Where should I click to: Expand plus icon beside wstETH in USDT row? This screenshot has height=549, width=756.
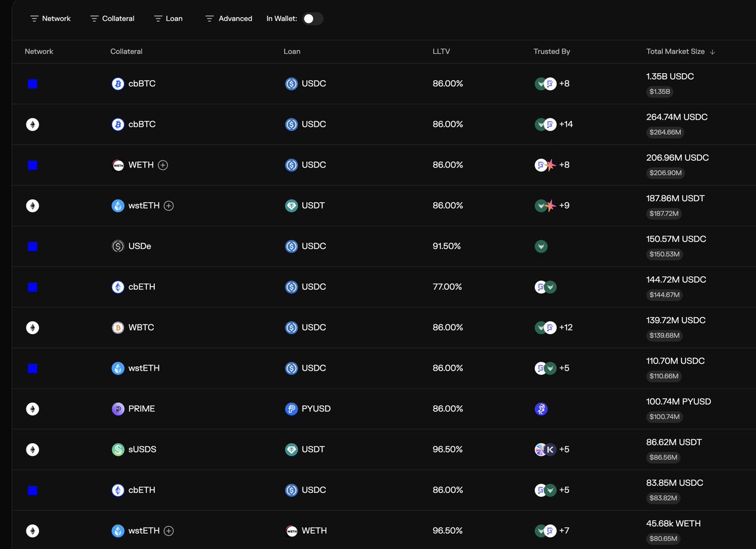[169, 205]
